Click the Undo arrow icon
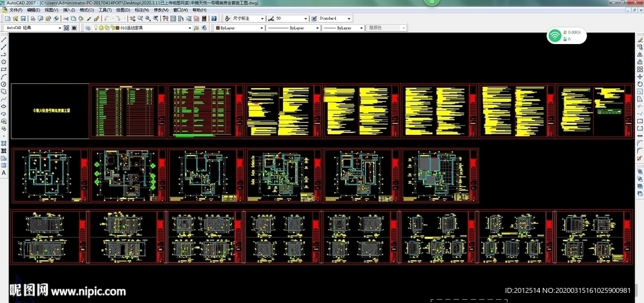644x303 pixels. (106, 19)
